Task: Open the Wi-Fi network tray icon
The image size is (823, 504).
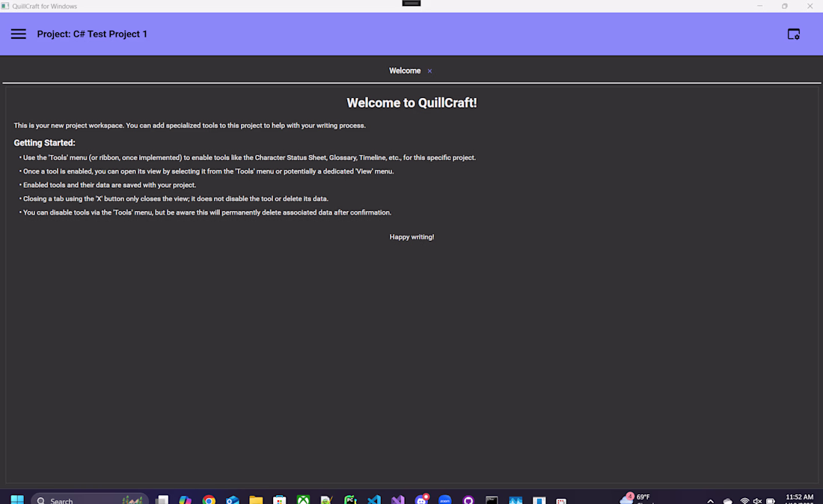Action: [744, 501]
